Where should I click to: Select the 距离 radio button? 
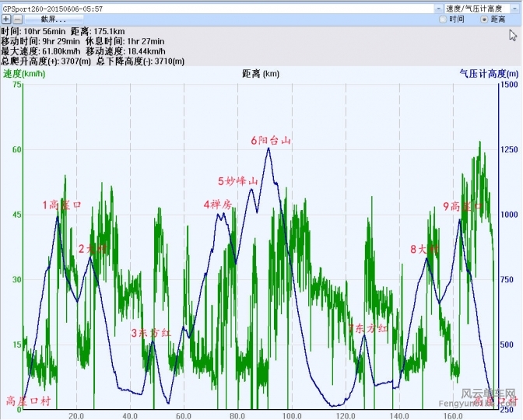pyautogui.click(x=484, y=19)
